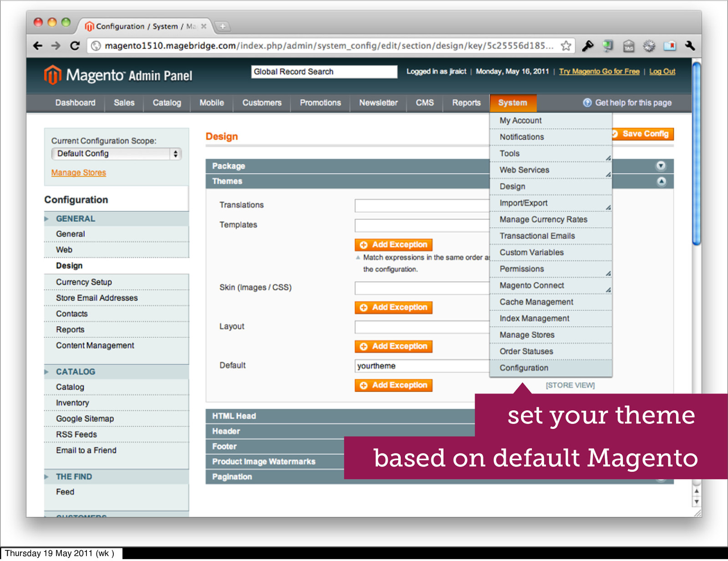
Task: Open the TAG extension icon in the toolbar
Action: pyautogui.click(x=629, y=46)
